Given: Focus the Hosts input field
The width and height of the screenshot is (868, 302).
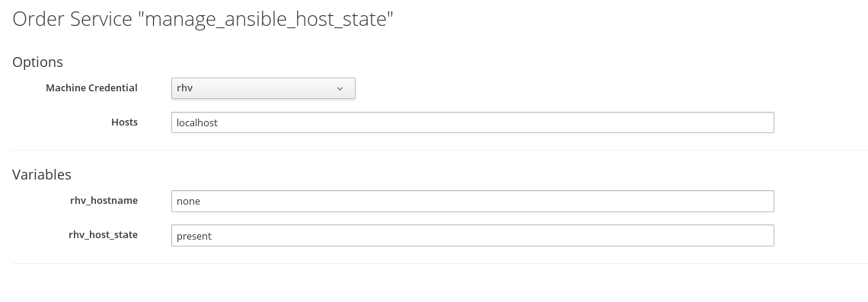Looking at the screenshot, I should [x=472, y=122].
